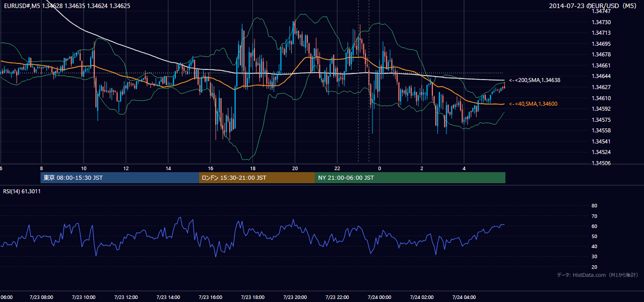Click hour label 18 under price chart

[253, 168]
